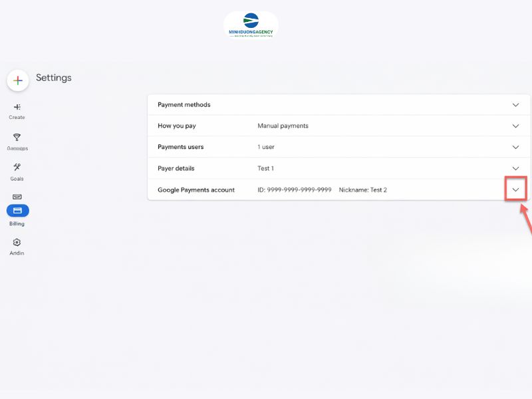Click the 9999-9999-9999-9999 account ID
The height and width of the screenshot is (399, 532).
pos(294,190)
